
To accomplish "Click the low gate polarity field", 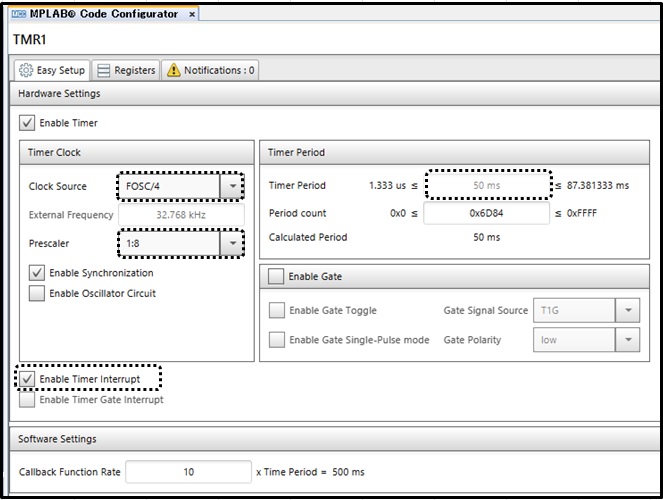I will [x=574, y=340].
